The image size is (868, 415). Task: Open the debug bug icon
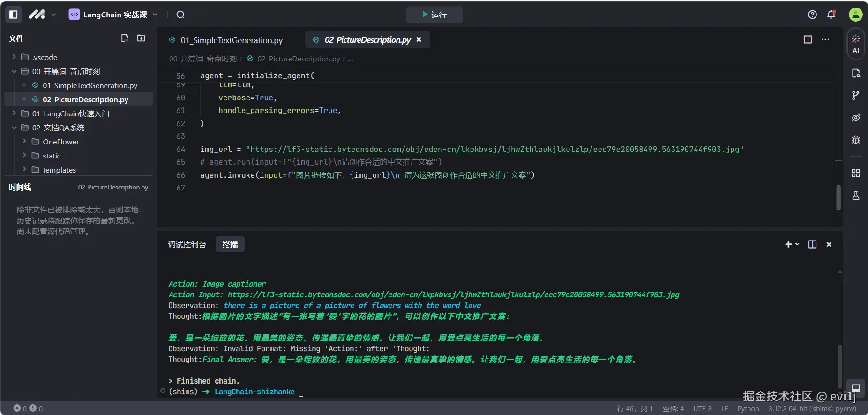(x=855, y=140)
